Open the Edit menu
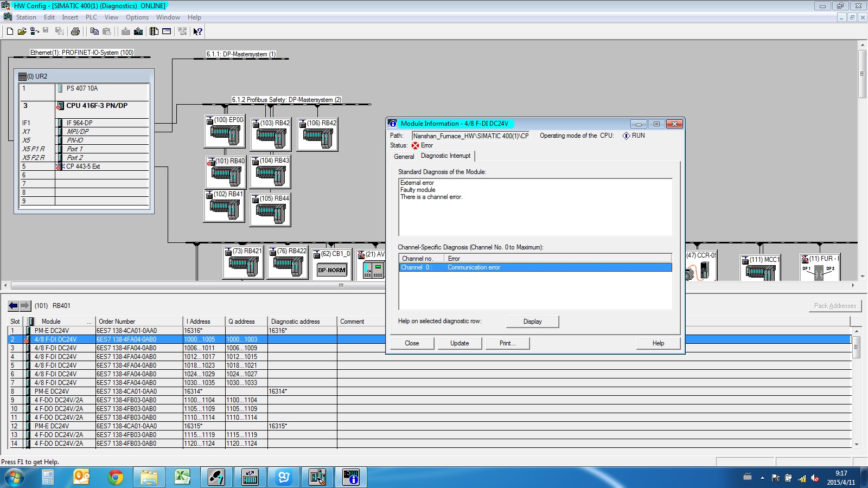 pyautogui.click(x=49, y=17)
